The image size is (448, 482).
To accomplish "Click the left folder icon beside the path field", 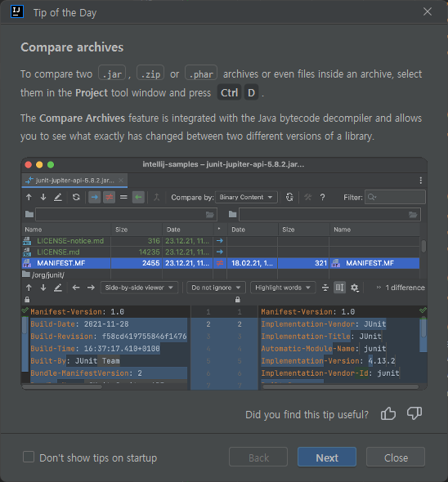I will [29, 214].
